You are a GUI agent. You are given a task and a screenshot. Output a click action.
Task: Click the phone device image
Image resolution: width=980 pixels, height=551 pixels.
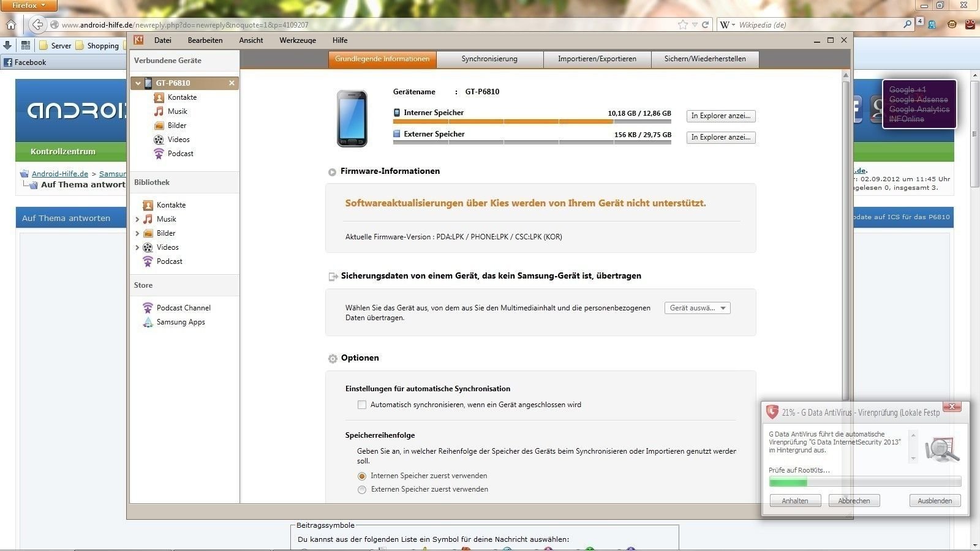[x=352, y=119]
